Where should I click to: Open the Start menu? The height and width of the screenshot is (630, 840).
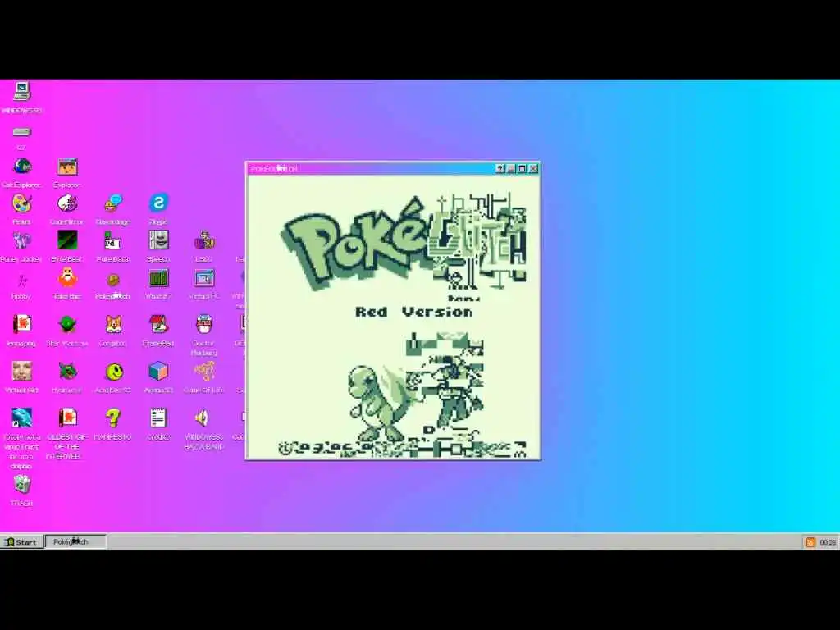21,541
